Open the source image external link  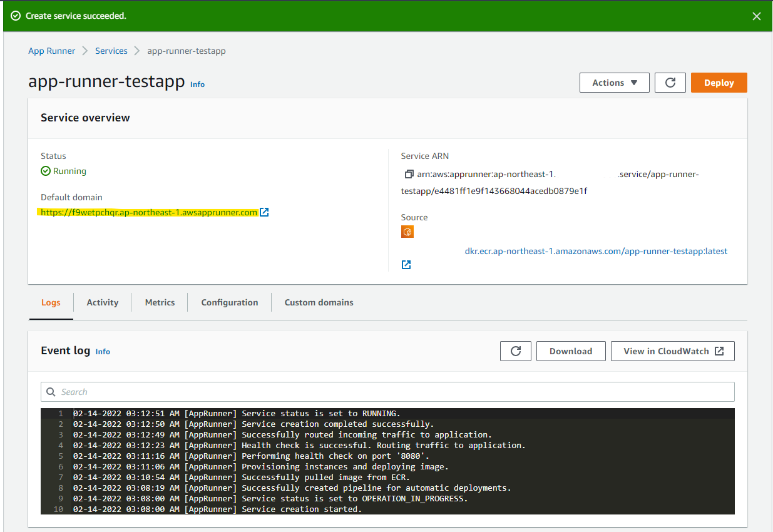click(x=406, y=264)
